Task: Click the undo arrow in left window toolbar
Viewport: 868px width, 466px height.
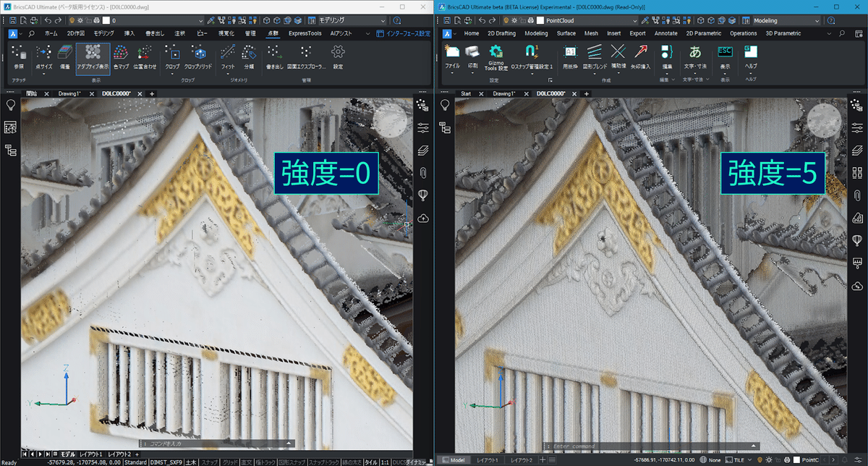Action: 48,20
